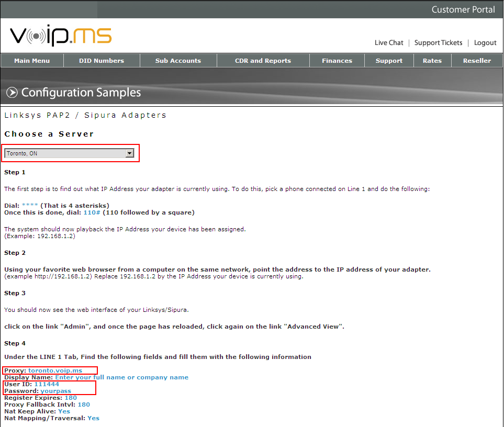Click the Configuration Samples arrow icon

pos(12,93)
